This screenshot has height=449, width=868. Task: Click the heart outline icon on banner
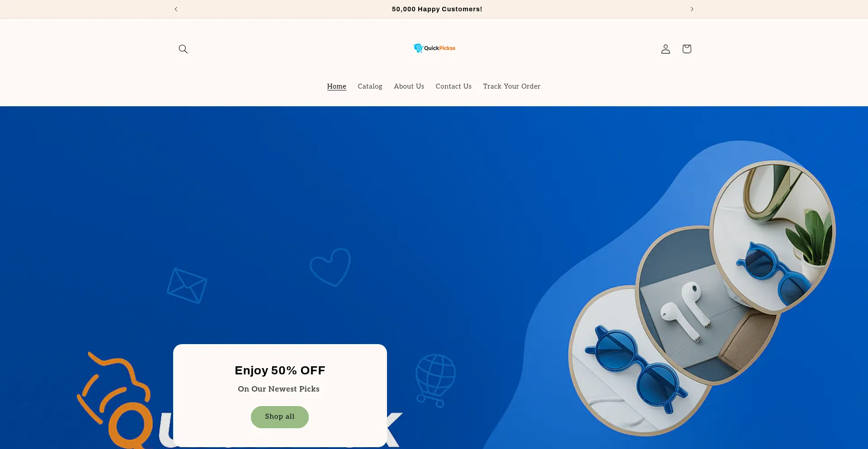coord(330,267)
